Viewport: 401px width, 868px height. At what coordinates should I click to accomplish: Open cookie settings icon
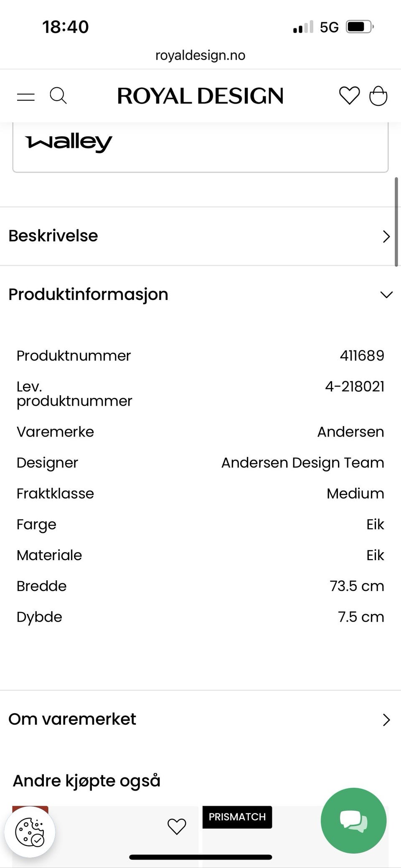pos(30,832)
